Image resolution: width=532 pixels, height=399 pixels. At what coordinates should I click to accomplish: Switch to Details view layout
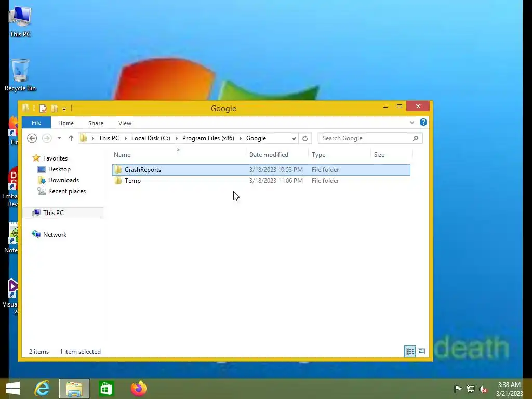[410, 351]
